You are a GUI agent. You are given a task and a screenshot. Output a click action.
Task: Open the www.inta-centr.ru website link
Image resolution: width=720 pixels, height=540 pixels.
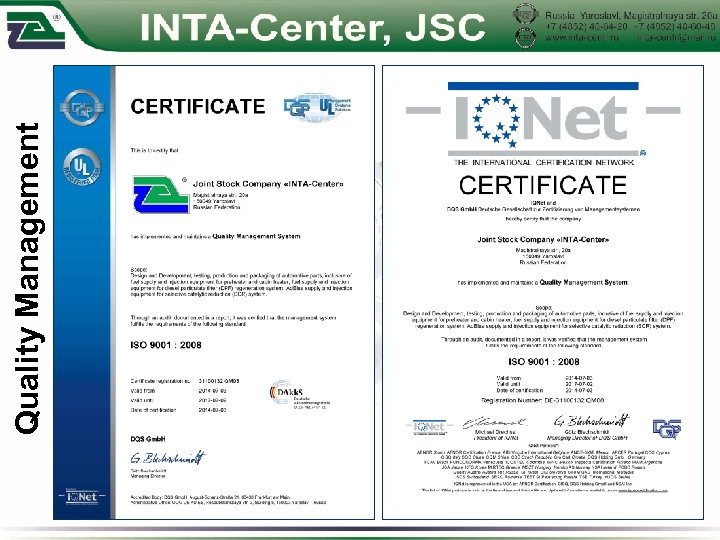(582, 38)
